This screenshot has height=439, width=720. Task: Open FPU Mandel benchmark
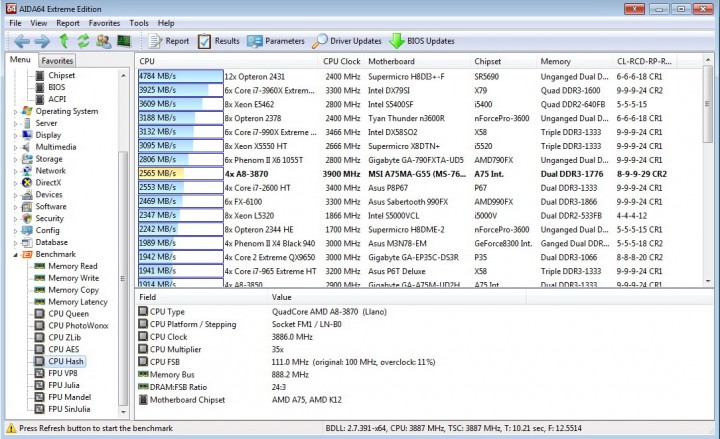pos(69,397)
